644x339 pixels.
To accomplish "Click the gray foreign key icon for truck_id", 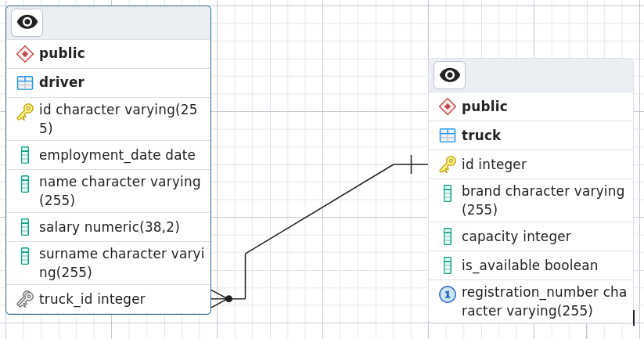I will [x=25, y=299].
